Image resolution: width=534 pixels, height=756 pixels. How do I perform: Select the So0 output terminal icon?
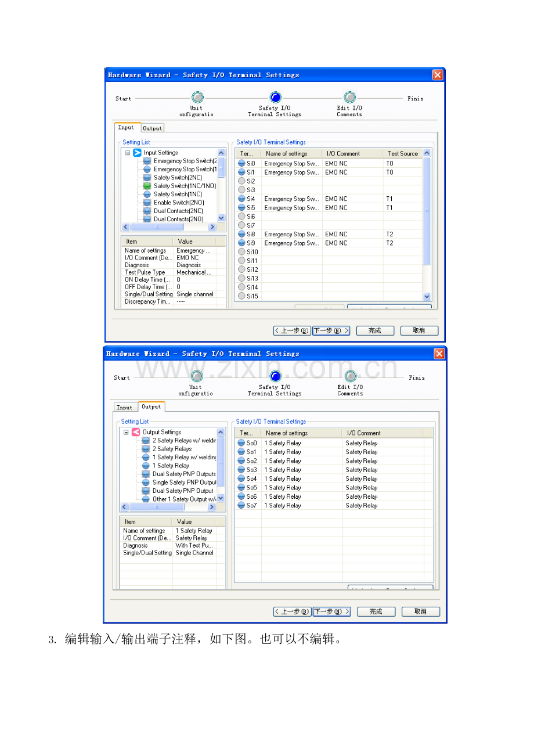(241, 443)
